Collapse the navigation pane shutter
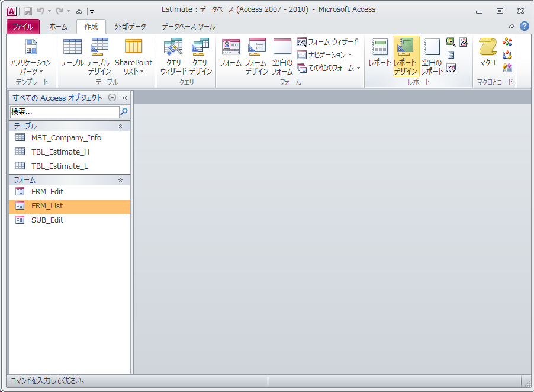 click(124, 98)
